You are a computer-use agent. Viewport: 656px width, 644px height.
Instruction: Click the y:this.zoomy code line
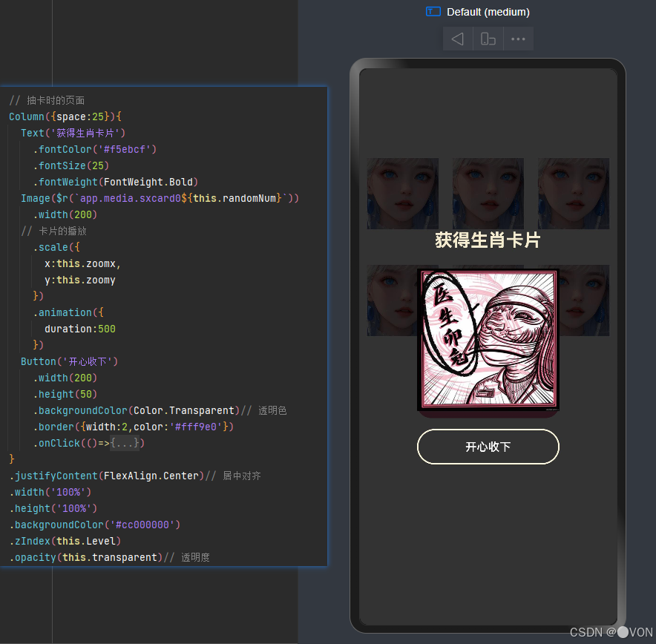click(80, 280)
